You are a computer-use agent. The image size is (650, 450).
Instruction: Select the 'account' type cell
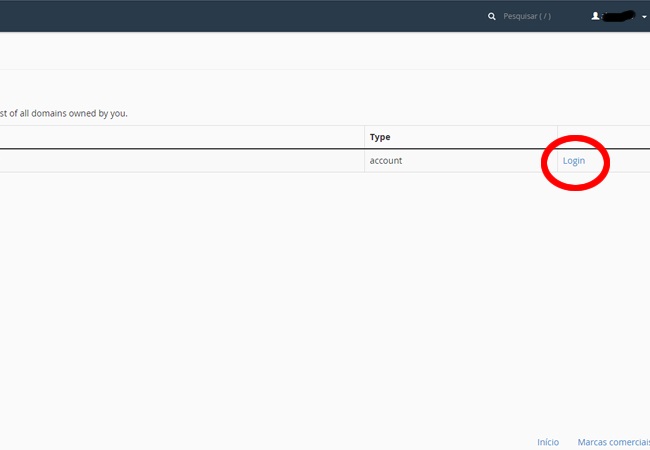coord(386,161)
